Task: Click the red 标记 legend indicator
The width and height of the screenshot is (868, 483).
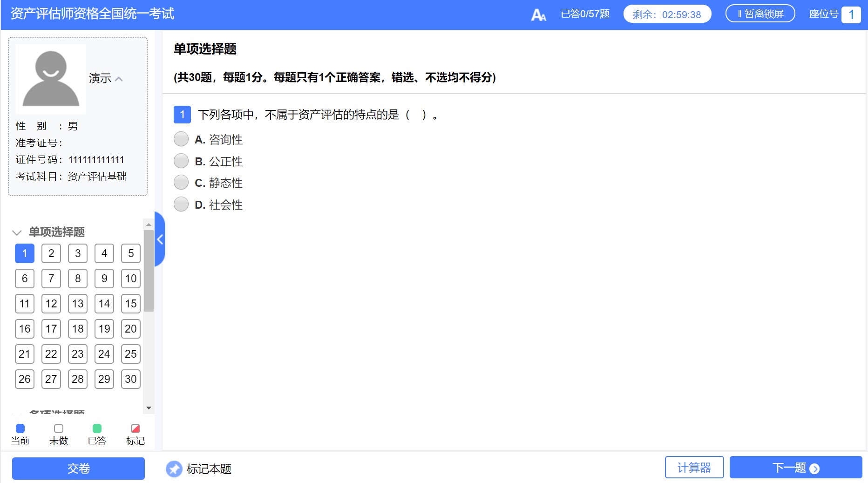Action: pos(135,428)
